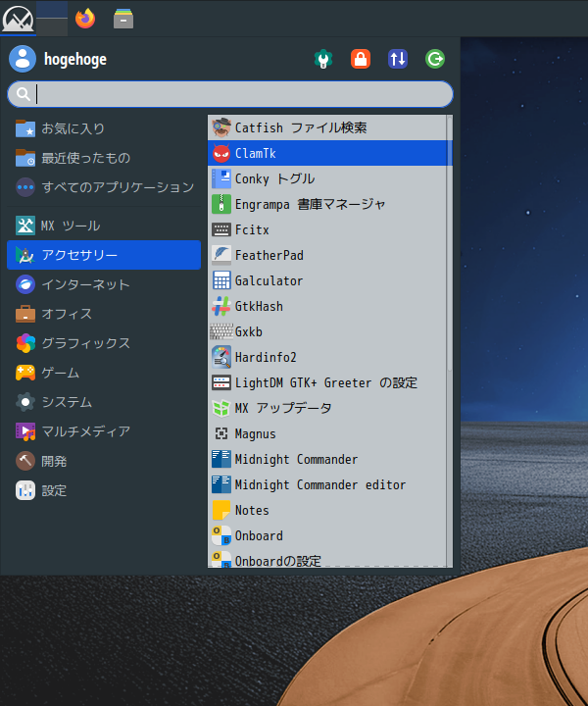588x706 pixels.
Task: Click the ClamTk red devil icon
Action: coord(221,154)
